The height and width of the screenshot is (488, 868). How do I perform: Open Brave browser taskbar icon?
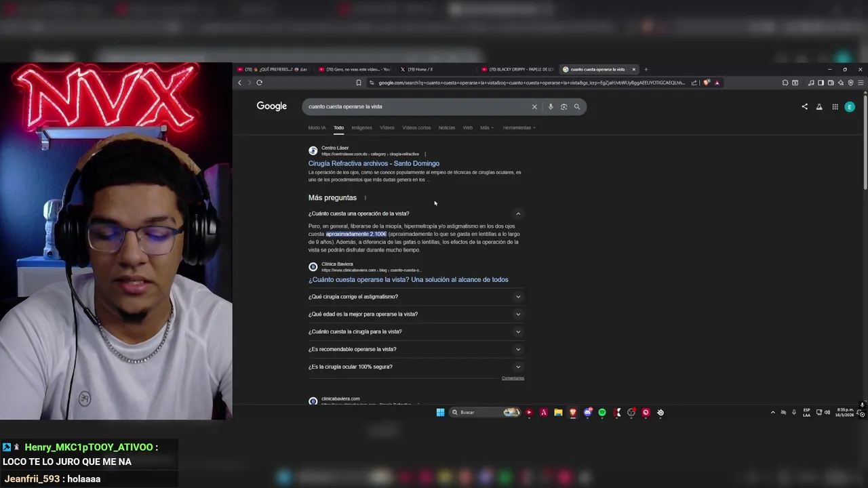573,412
